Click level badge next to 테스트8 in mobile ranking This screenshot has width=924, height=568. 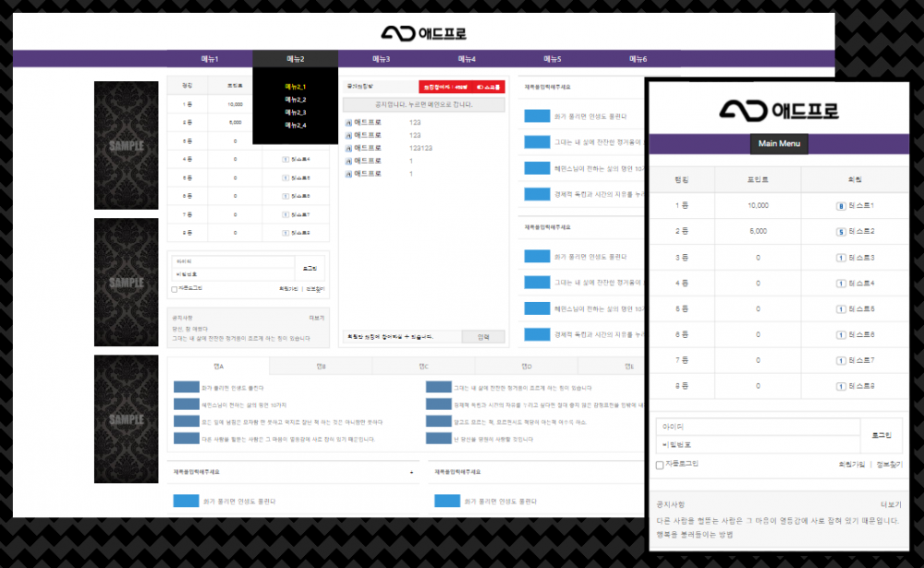841,385
